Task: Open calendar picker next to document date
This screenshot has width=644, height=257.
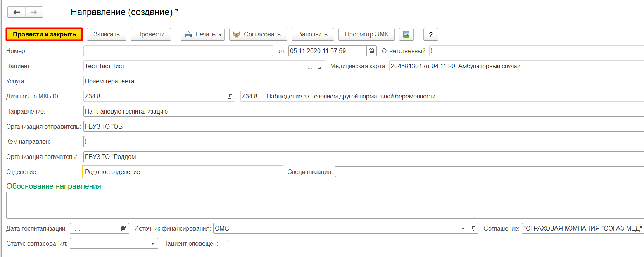Action: tap(371, 51)
